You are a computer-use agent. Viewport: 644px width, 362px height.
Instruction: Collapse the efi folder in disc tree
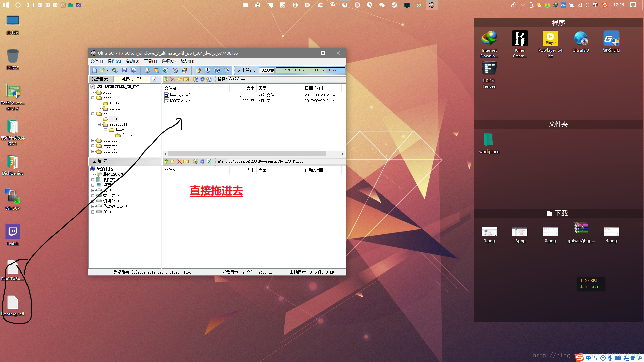pos(93,114)
